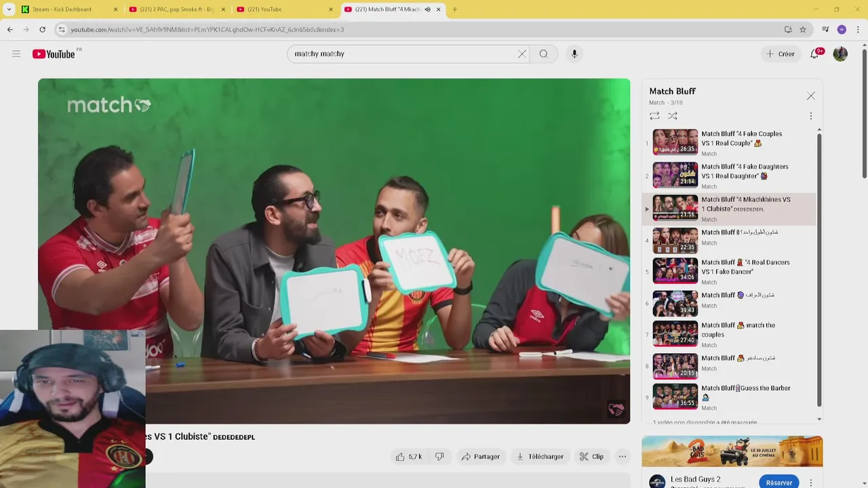Open a new browser tab
The width and height of the screenshot is (868, 488).
coord(454,9)
